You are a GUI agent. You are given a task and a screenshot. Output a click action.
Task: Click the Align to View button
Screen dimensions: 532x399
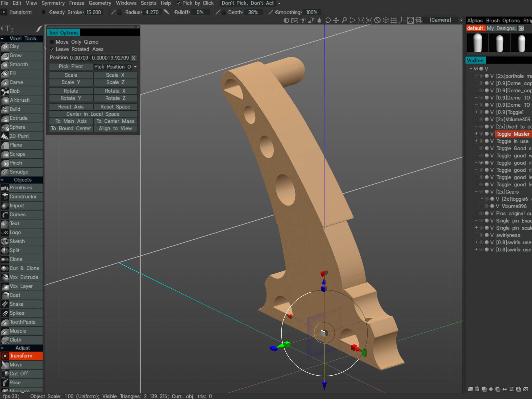[x=115, y=128]
